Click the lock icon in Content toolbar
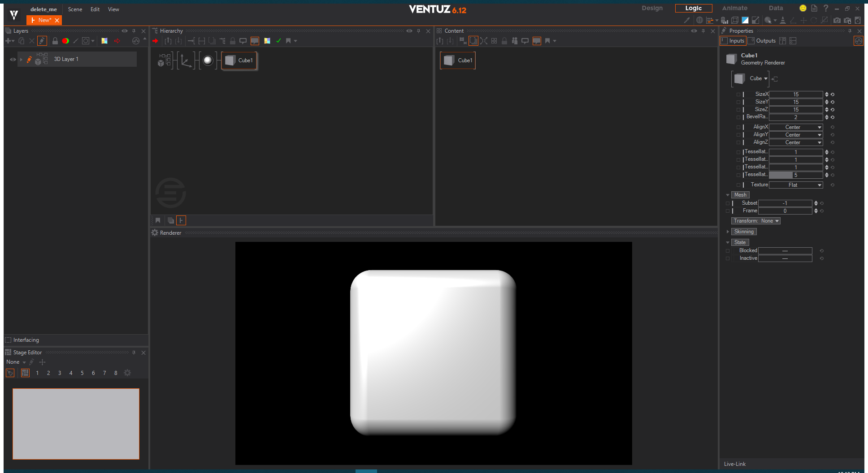The image size is (868, 473). 504,41
